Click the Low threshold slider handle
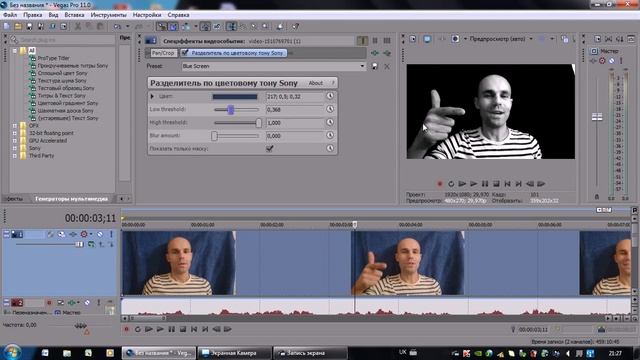Viewport: 640px width, 360px height. pyautogui.click(x=231, y=109)
